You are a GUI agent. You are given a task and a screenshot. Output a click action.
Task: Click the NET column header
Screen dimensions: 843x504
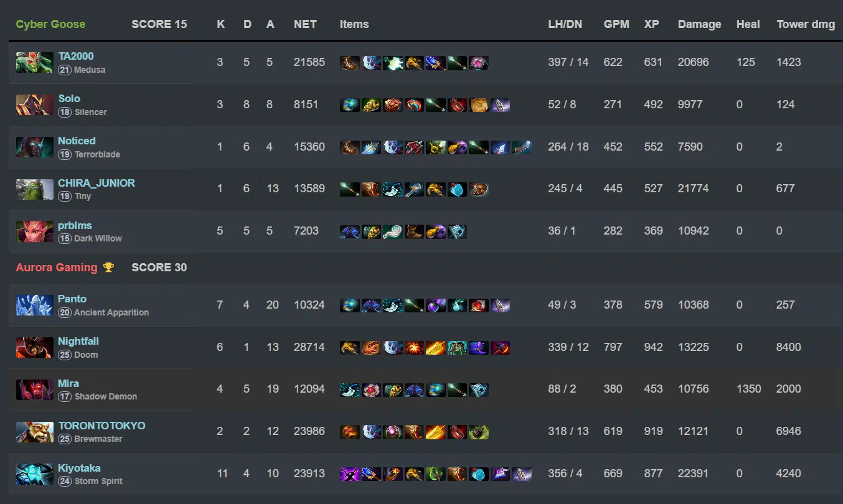[305, 24]
